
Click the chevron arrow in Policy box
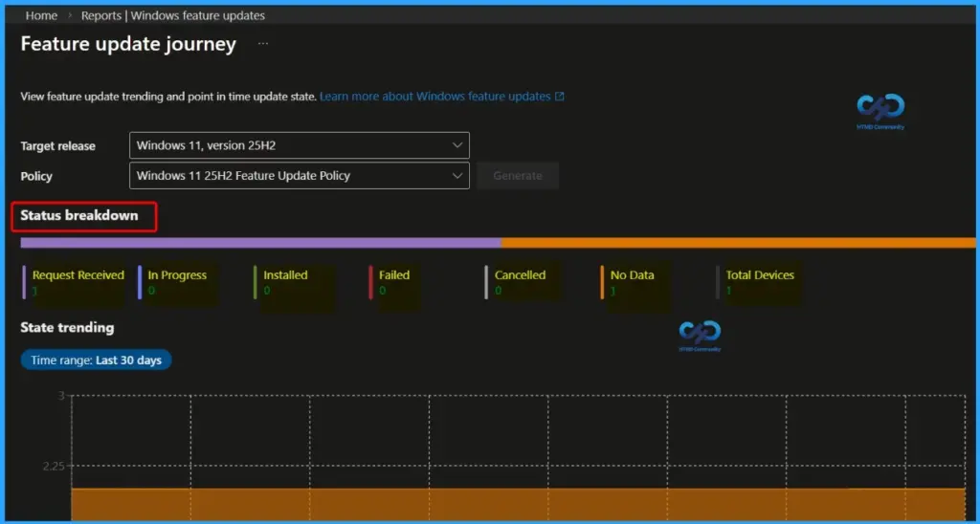click(457, 176)
